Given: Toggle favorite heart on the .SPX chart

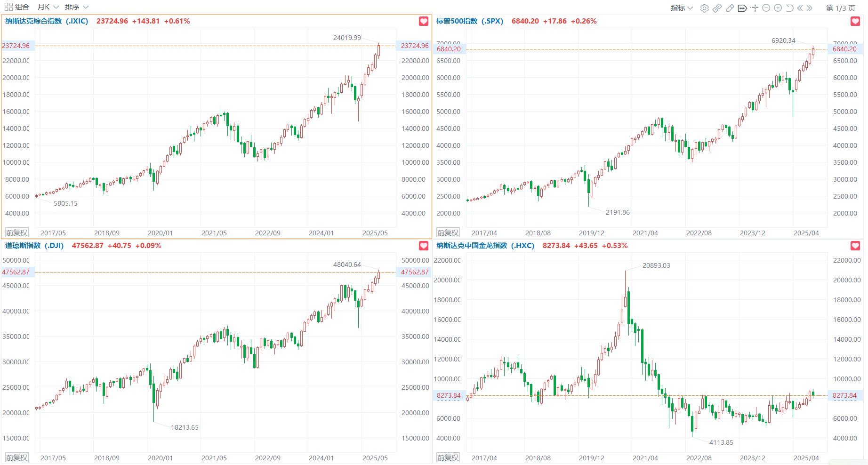Looking at the screenshot, I should [855, 21].
